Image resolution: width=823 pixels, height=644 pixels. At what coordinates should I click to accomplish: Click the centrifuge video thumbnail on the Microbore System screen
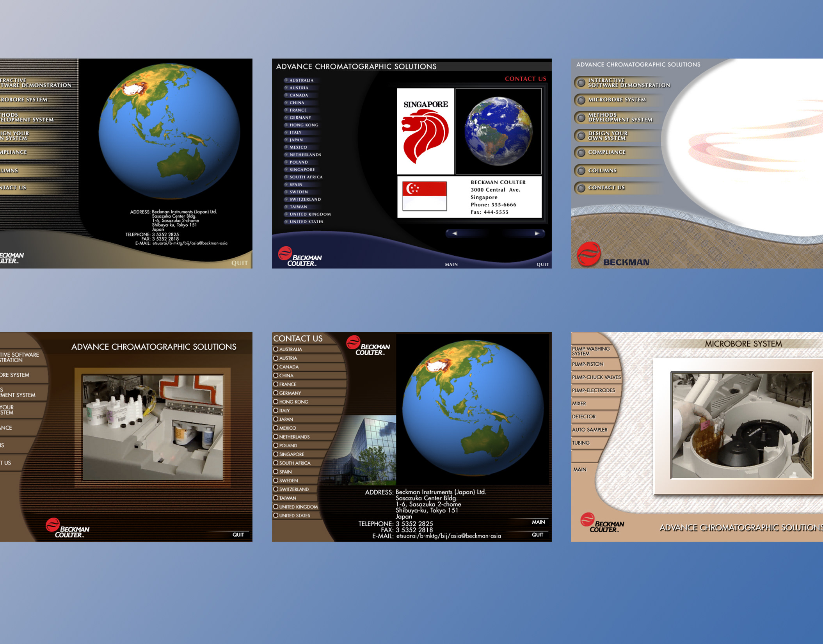tap(741, 425)
